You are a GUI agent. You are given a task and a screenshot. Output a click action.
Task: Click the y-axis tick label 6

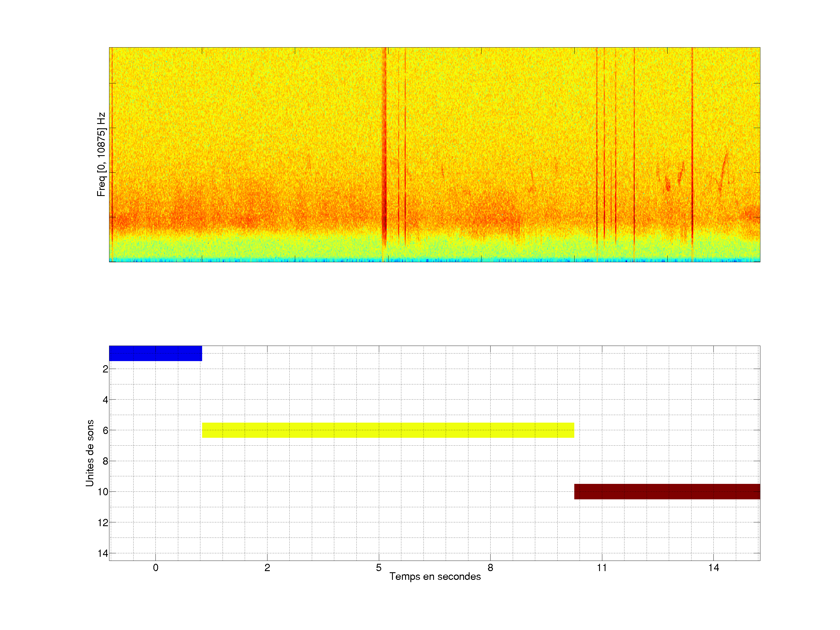pos(105,430)
